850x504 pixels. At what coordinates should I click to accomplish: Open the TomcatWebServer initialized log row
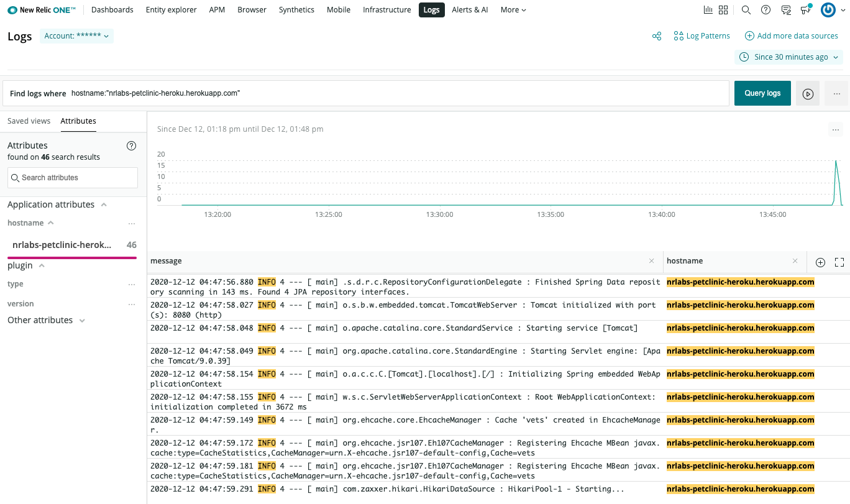pos(405,309)
